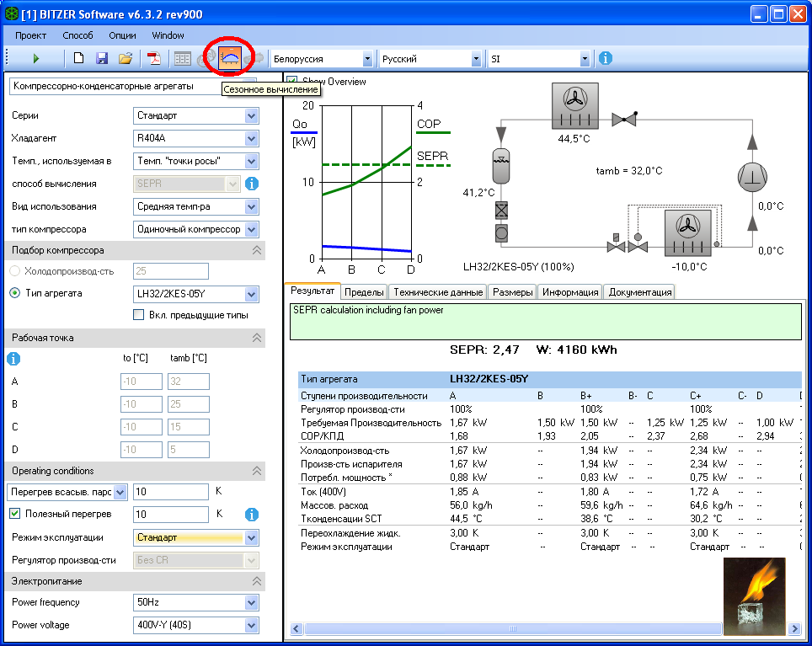Open Вид использования dropdown
812x646 pixels.
coord(196,206)
